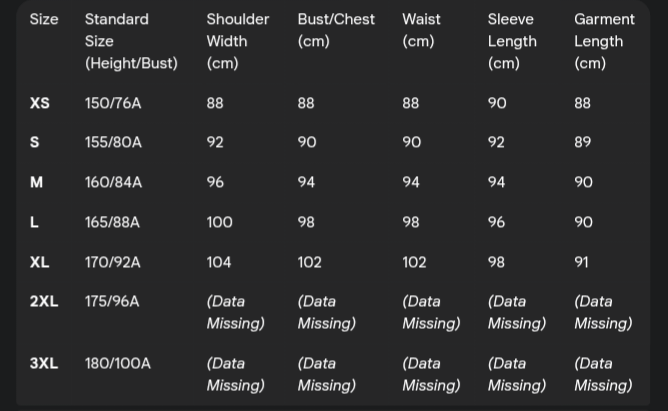Click the XS size row label

(40, 103)
